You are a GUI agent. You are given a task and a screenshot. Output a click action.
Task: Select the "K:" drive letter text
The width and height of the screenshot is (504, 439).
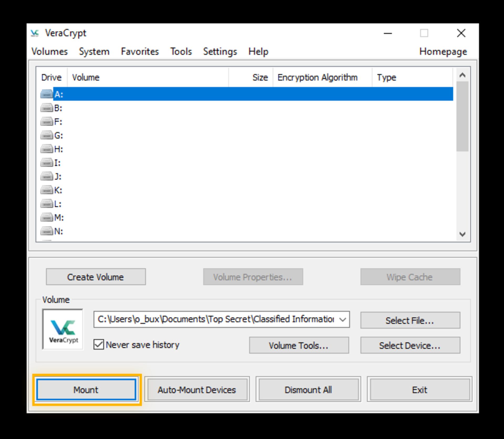pyautogui.click(x=58, y=190)
